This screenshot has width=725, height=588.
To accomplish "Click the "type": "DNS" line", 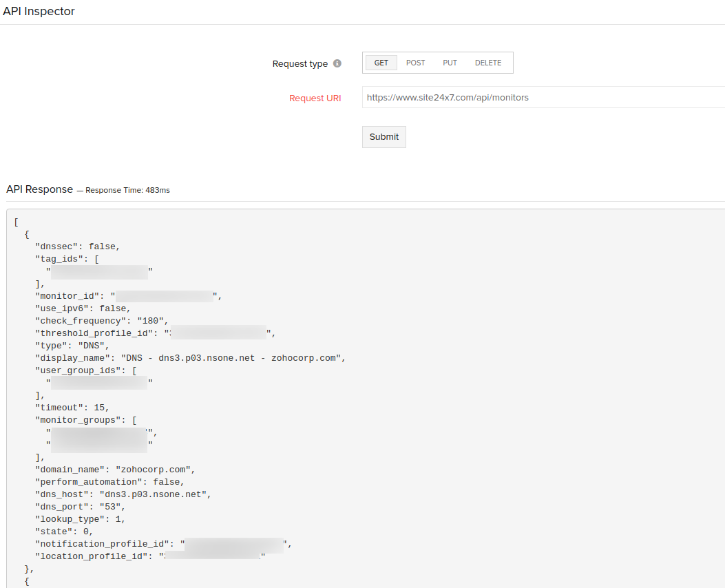I will pos(72,346).
